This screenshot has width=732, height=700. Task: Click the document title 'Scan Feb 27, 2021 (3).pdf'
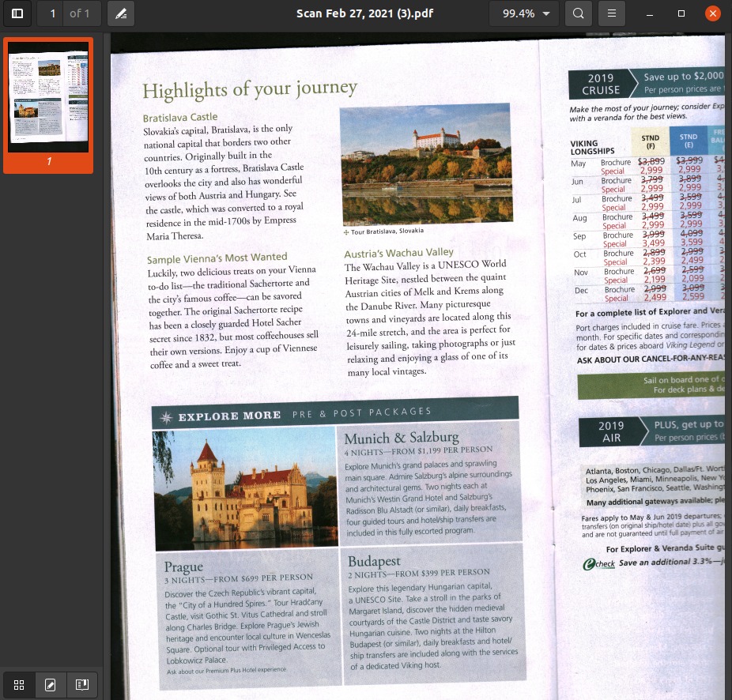(x=365, y=13)
